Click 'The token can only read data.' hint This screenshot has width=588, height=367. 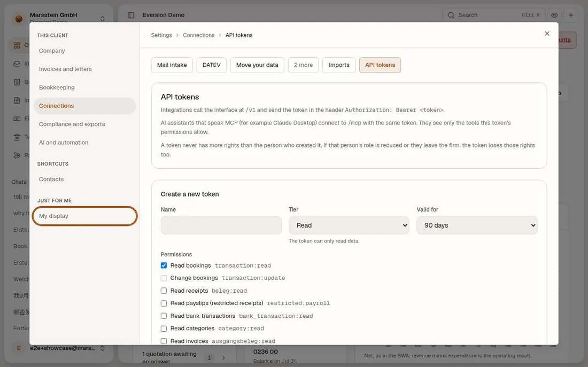click(324, 241)
